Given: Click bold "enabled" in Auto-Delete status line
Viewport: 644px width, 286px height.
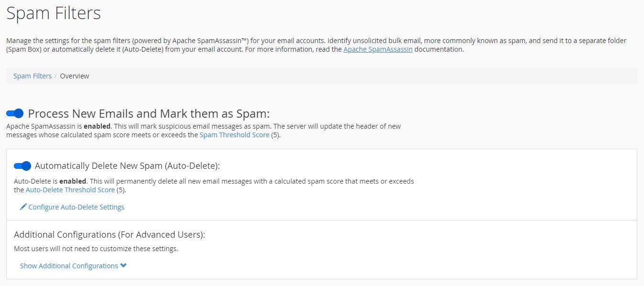Looking at the screenshot, I should [73, 181].
